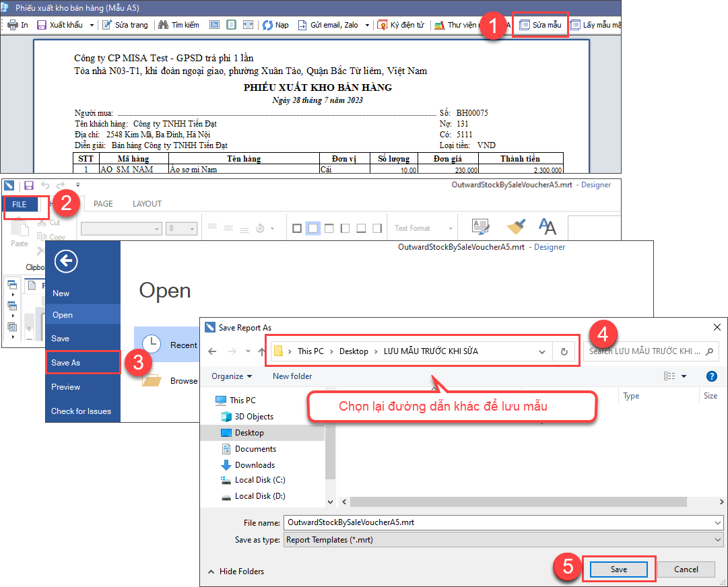Open the help question mark icon
Screen dimensions: 728x587
[x=710, y=376]
